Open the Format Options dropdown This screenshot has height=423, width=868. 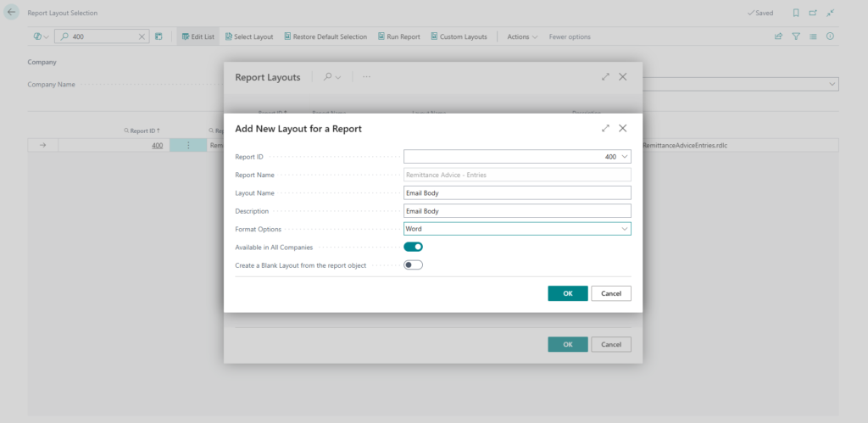[x=625, y=229]
